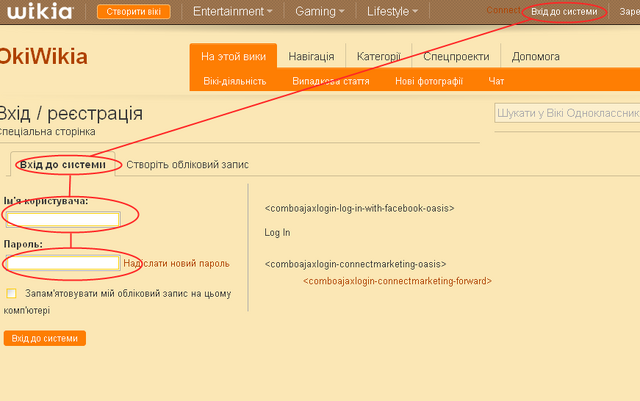Go to Вікі-діяльність page
640x401 pixels.
coord(235,81)
